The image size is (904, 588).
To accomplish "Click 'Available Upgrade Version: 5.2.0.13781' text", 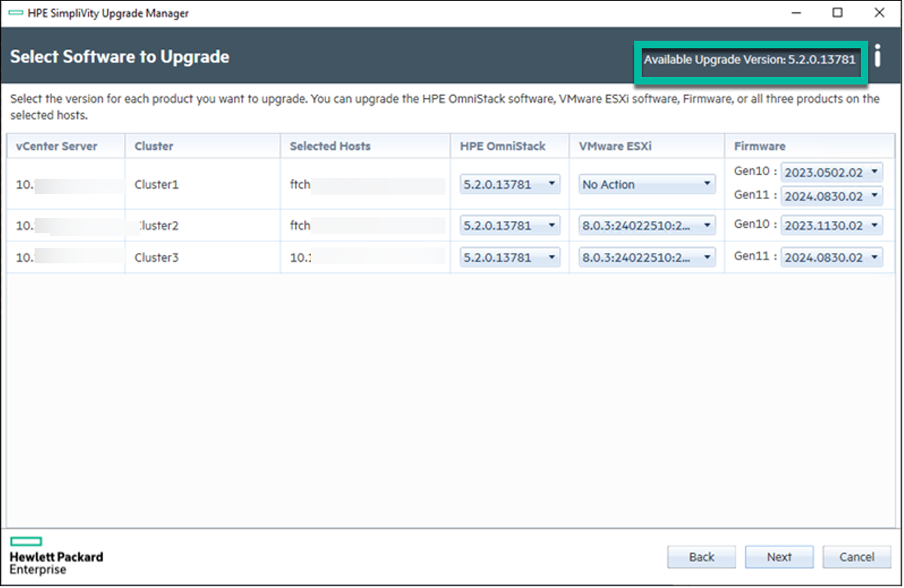I will point(749,59).
